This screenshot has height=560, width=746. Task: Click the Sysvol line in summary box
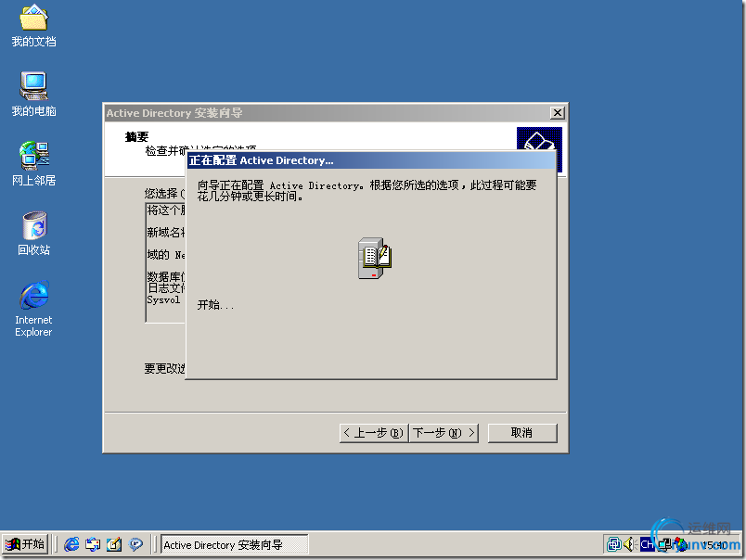163,300
